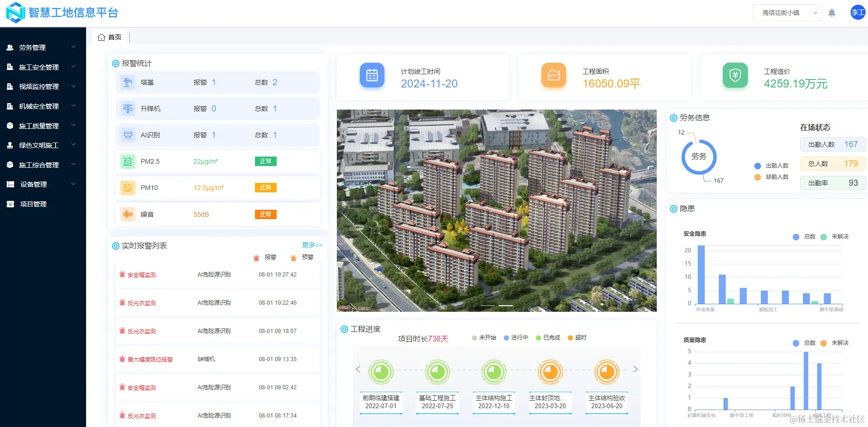Show next 工程进度 stages with right arrow
The height and width of the screenshot is (427, 868).
point(636,369)
